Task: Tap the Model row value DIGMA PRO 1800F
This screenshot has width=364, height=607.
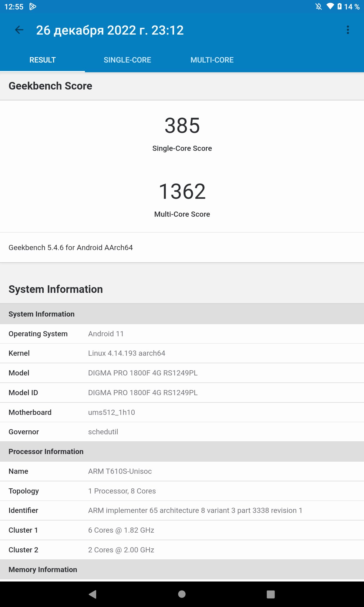Action: (143, 373)
